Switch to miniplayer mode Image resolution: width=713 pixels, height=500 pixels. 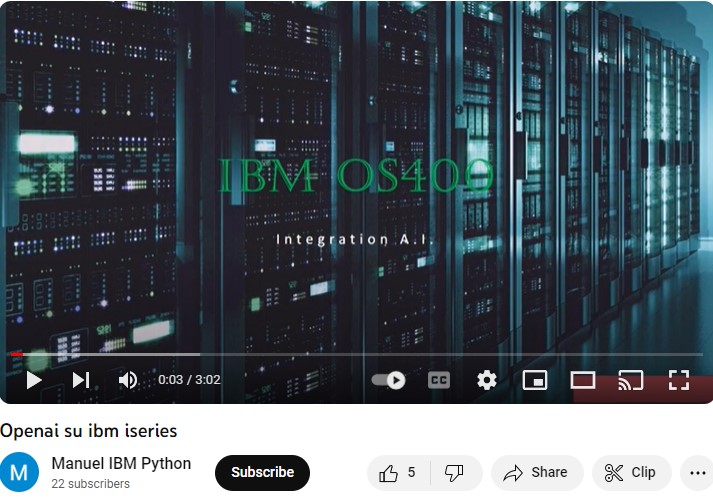point(535,380)
